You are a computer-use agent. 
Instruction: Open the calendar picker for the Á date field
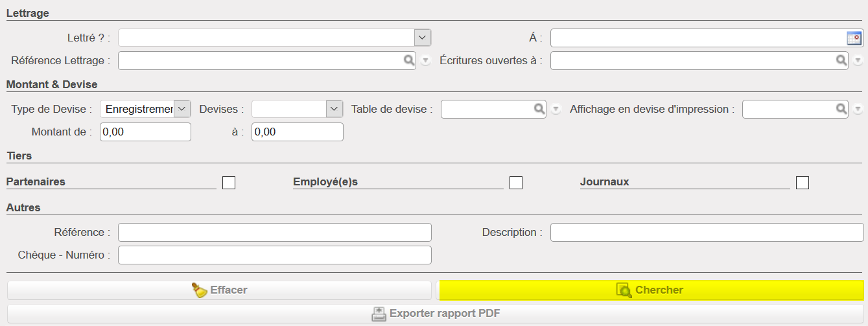click(854, 38)
